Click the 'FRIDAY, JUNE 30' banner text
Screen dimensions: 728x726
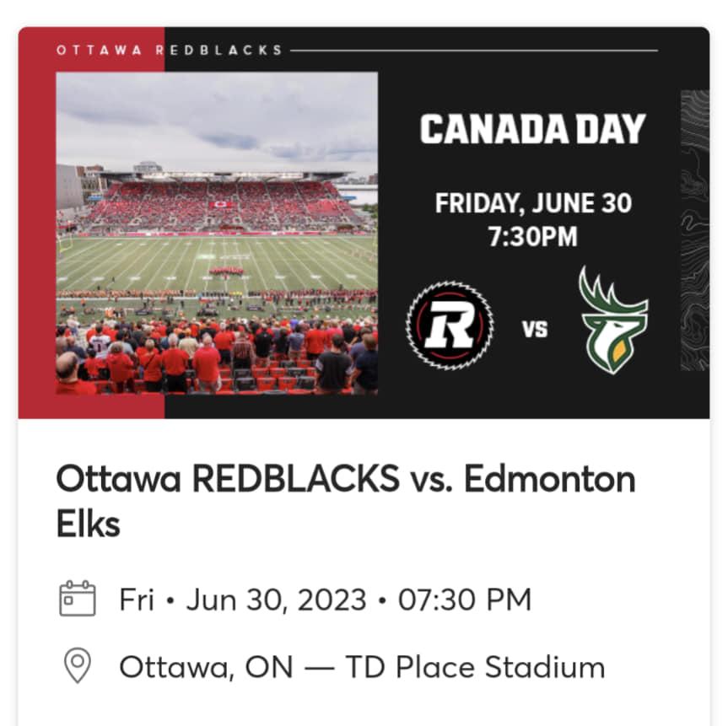coord(533,203)
